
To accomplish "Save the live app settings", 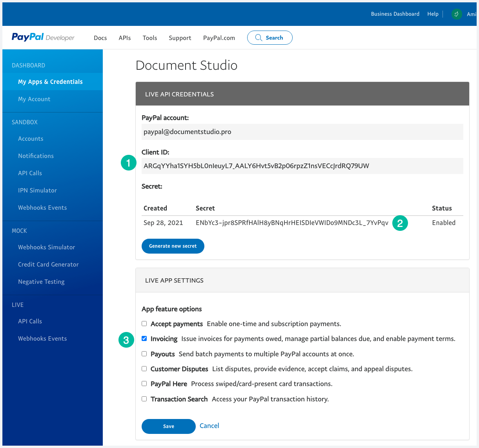I will (x=169, y=426).
